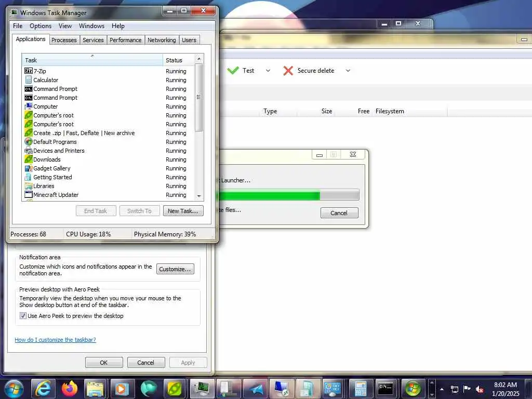Click the Control Panel taskbar icon
532x399 pixels.
coord(332,389)
